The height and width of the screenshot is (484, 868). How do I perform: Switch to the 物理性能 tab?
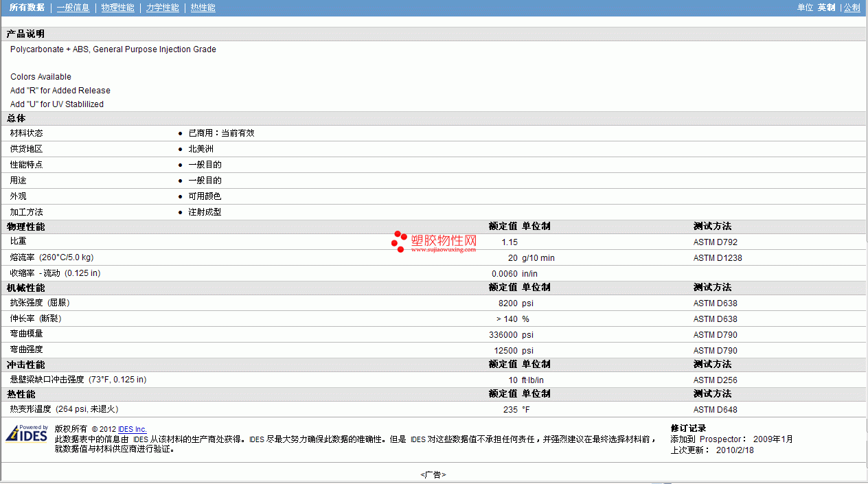(x=117, y=8)
